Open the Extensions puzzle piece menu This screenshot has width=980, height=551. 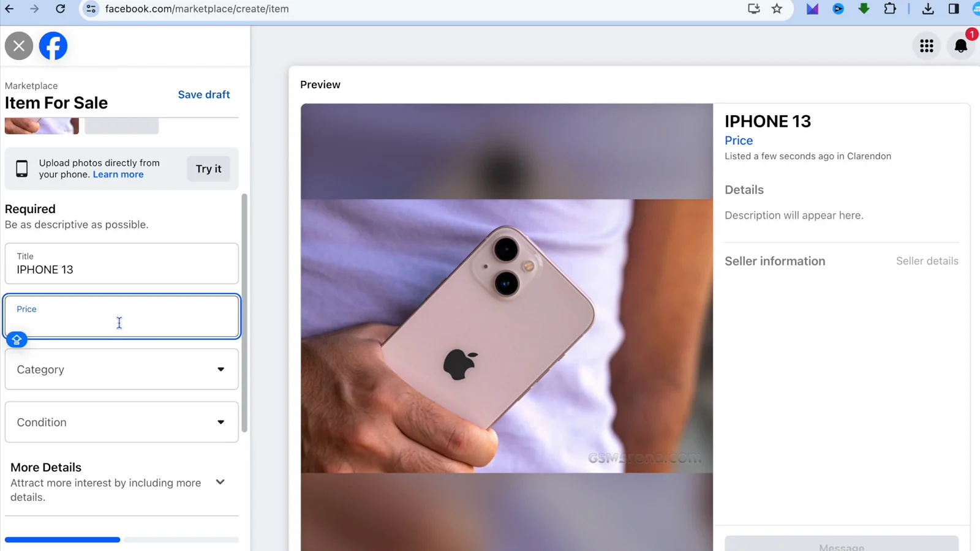pyautogui.click(x=890, y=9)
